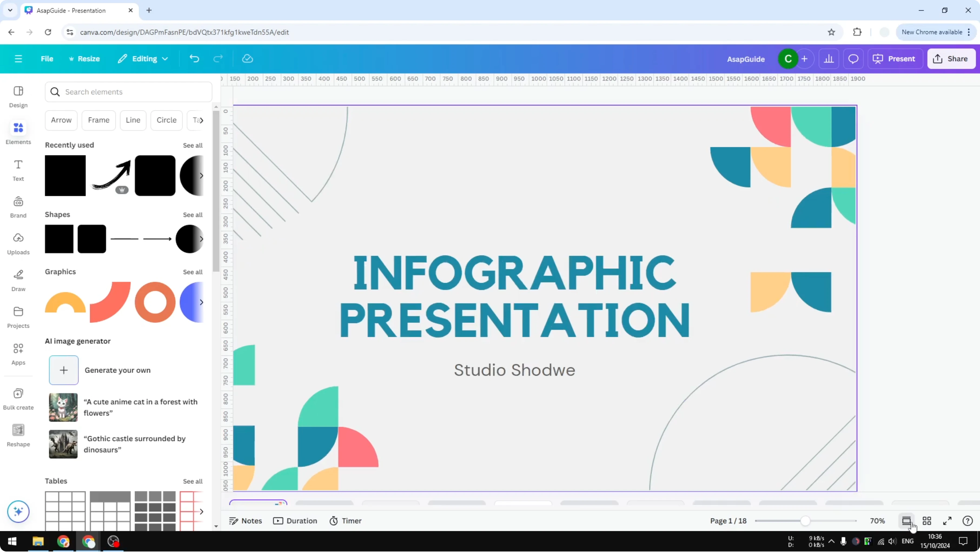Expand additional Graphics with the arrow
The width and height of the screenshot is (980, 552).
[202, 302]
